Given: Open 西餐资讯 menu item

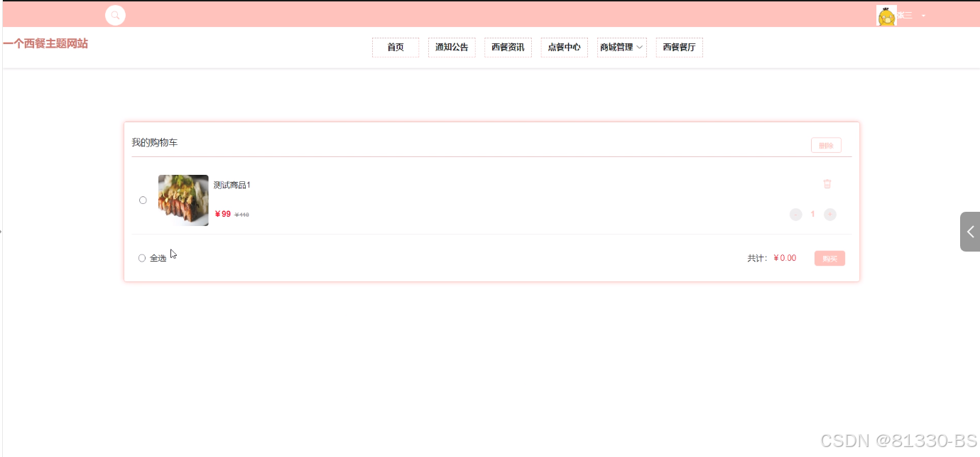Looking at the screenshot, I should pos(508,48).
